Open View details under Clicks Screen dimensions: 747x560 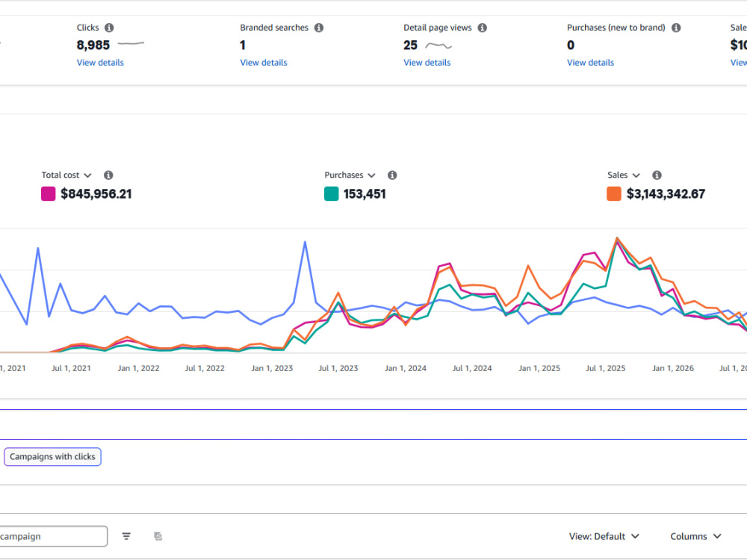coord(100,63)
